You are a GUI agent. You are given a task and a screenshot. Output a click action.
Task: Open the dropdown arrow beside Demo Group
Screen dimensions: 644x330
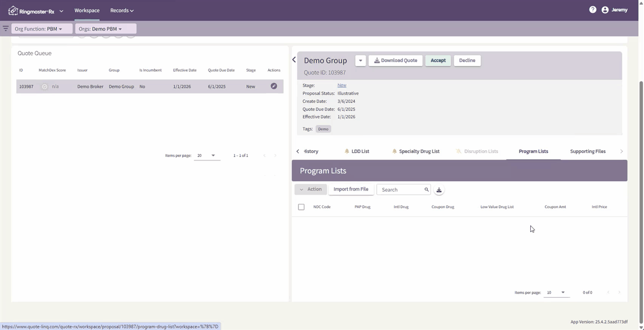click(x=361, y=61)
